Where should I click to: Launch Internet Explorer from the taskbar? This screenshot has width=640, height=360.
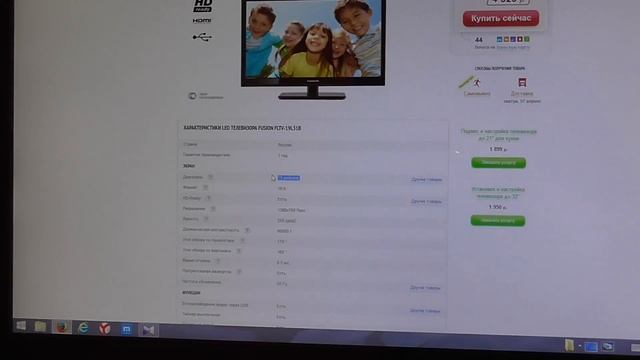(83, 328)
